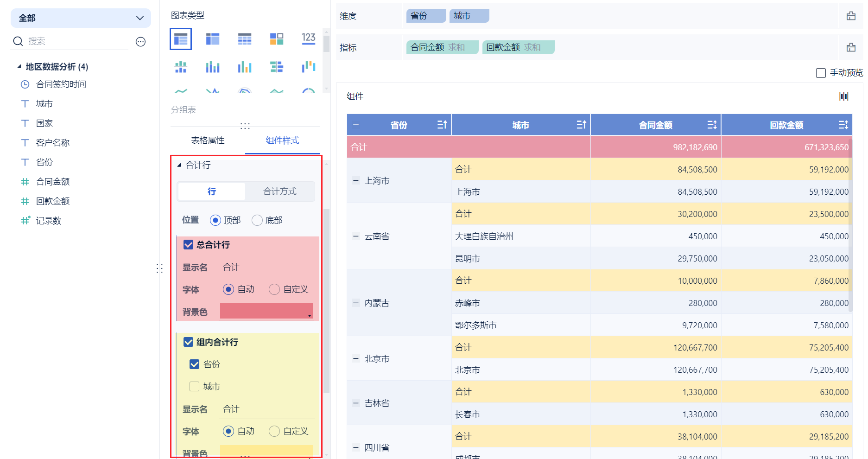Screen dimensions: 868x459
Task: Click the 982,182,690 total cell
Action: (656, 147)
